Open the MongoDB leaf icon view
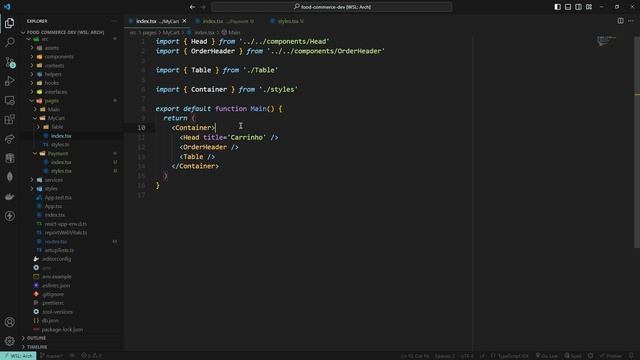 click(x=10, y=177)
